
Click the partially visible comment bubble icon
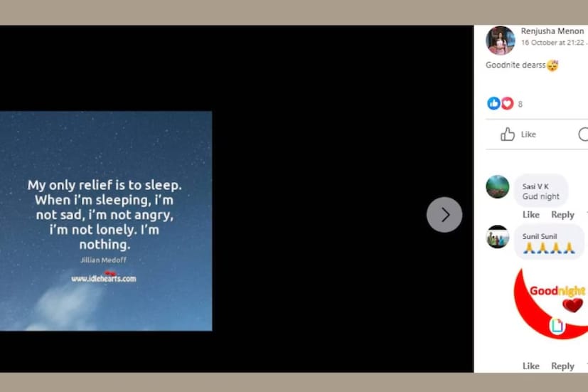[x=584, y=134]
